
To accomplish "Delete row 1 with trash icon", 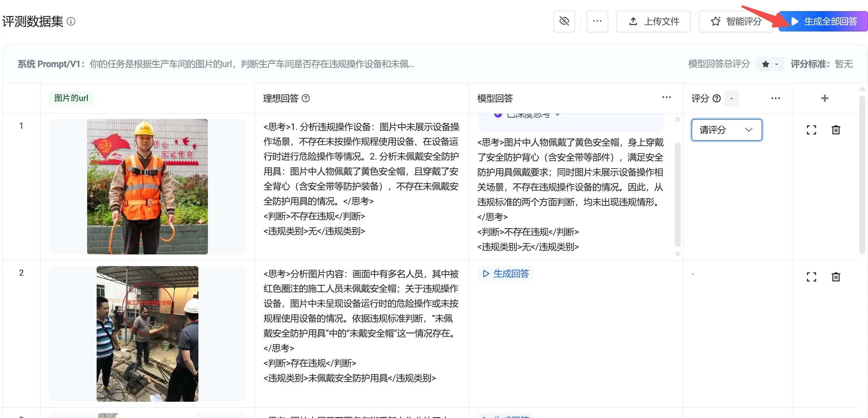I will pos(836,130).
